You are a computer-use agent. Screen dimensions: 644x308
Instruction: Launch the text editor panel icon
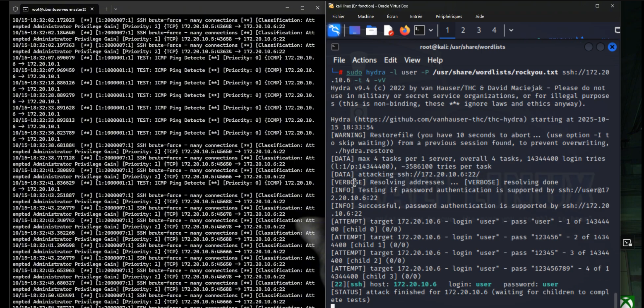(388, 30)
